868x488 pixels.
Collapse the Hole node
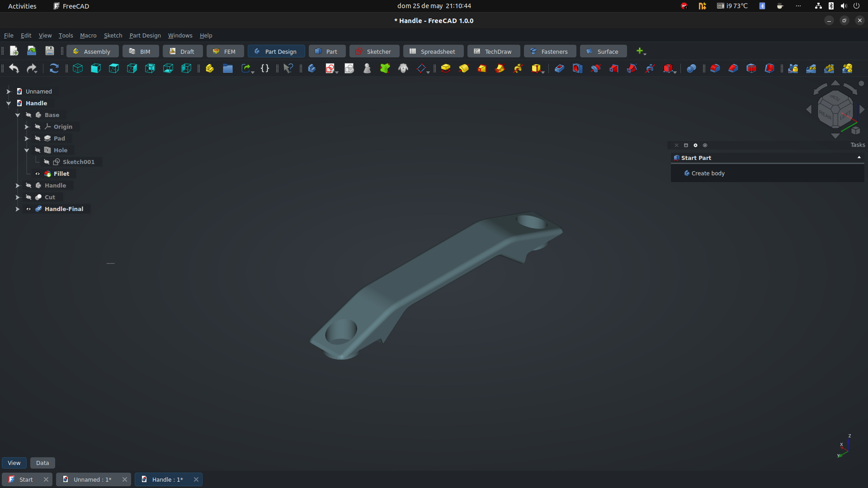pyautogui.click(x=26, y=150)
